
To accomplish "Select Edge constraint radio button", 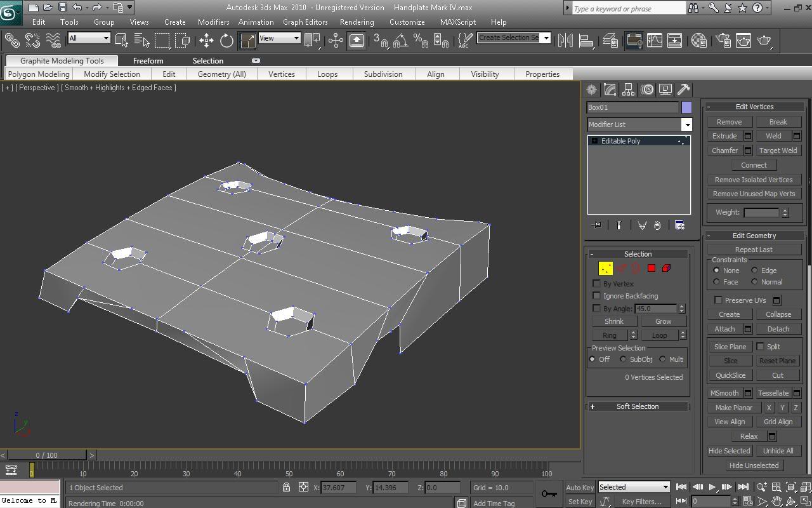I will pyautogui.click(x=754, y=271).
